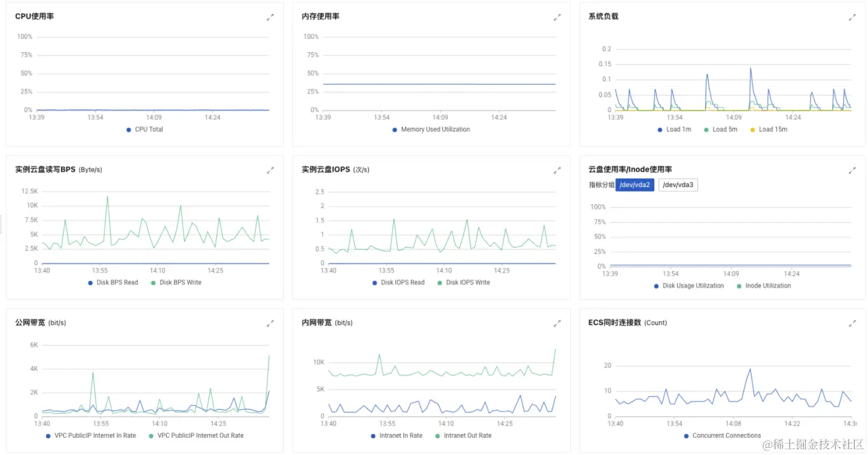Expand the ECS同时连接数 chart to fullscreen

(852, 323)
